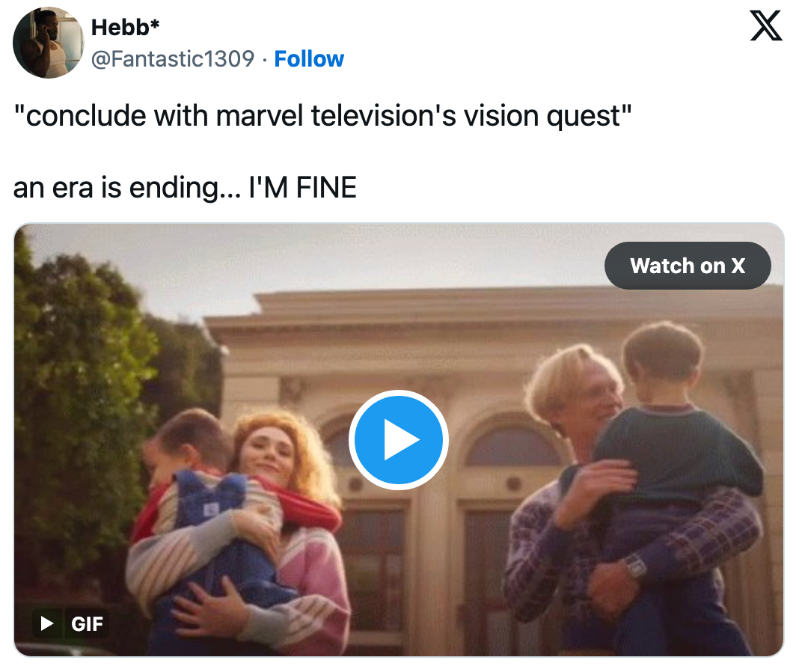The width and height of the screenshot is (802, 672).
Task: Click the "Watch on X" button
Action: [688, 266]
